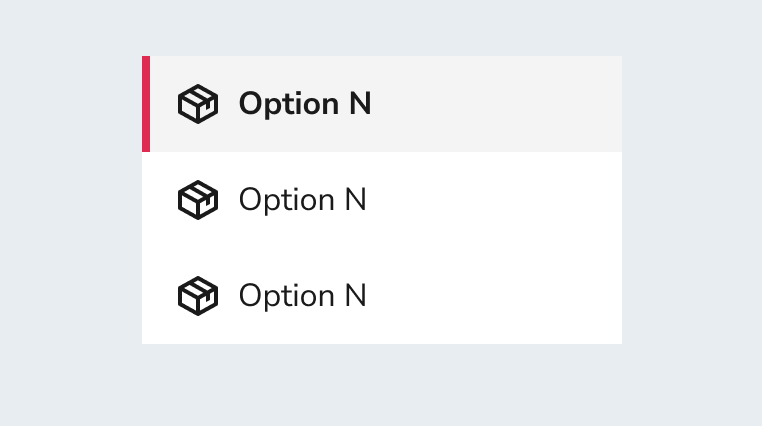Viewport: 762px width, 426px height.
Task: Click the package icon beside bold Option N
Action: 198,104
